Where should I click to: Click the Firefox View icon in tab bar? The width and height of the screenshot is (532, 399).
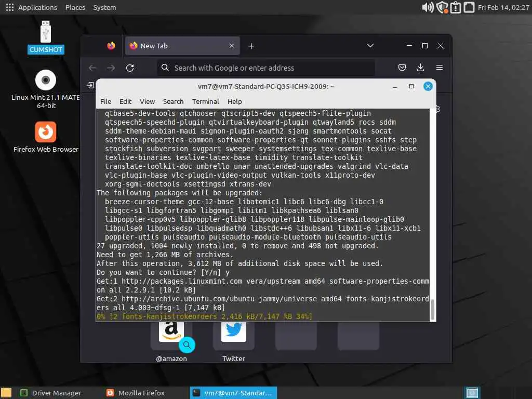tap(111, 46)
